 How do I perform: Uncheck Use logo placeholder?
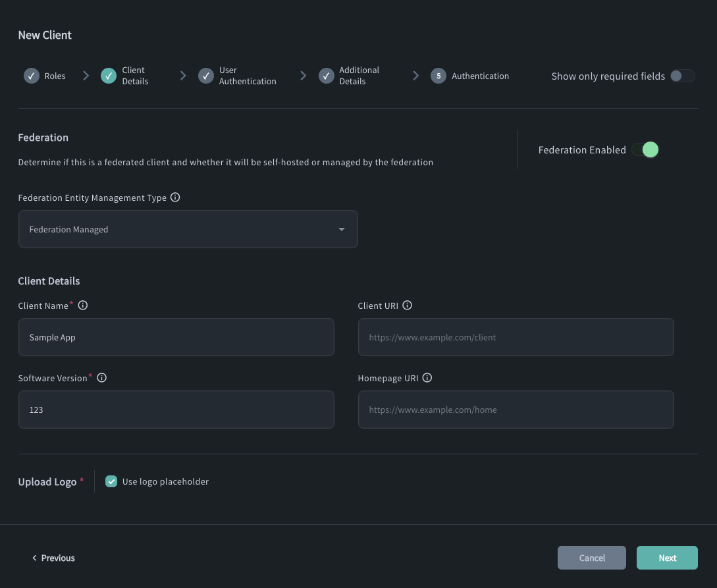click(x=111, y=481)
